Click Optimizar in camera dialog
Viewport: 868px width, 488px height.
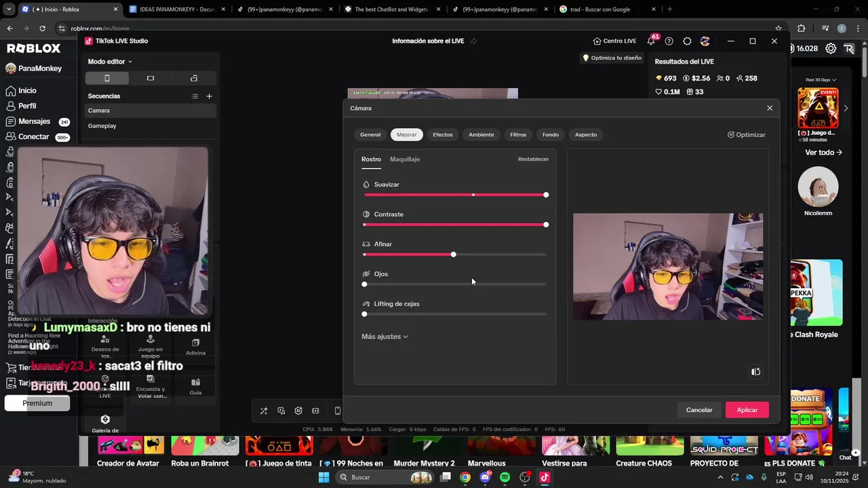tap(746, 135)
